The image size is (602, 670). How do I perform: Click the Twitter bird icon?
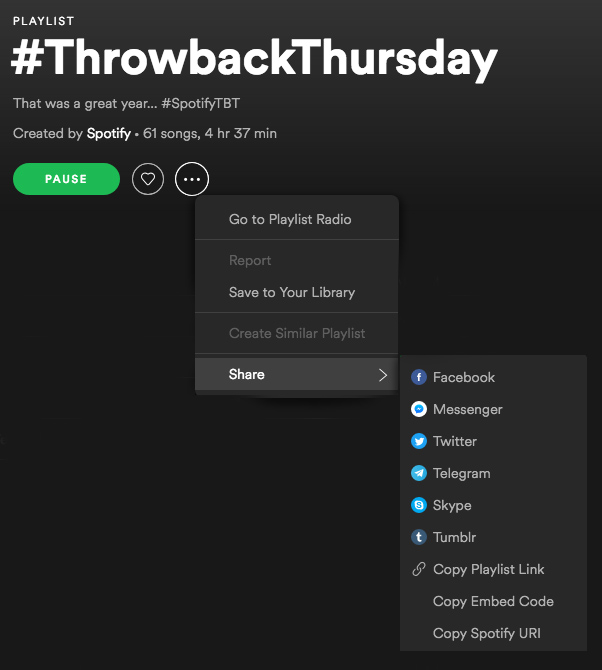419,442
